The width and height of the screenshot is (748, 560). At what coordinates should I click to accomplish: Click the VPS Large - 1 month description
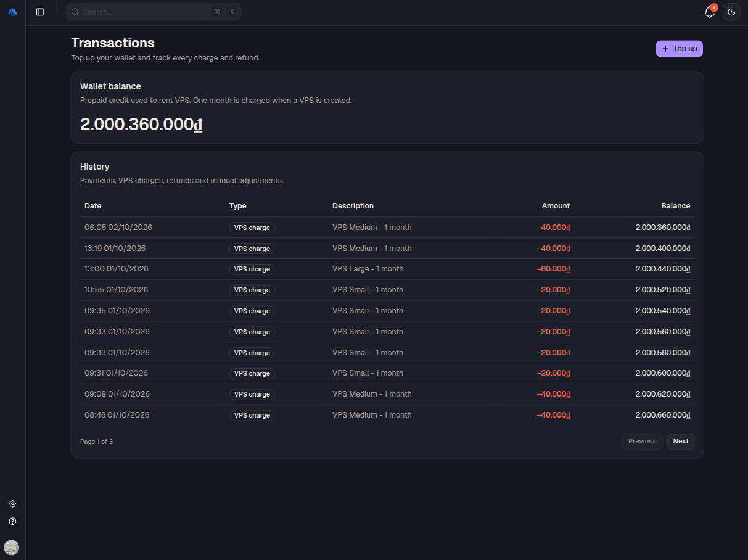coord(368,269)
